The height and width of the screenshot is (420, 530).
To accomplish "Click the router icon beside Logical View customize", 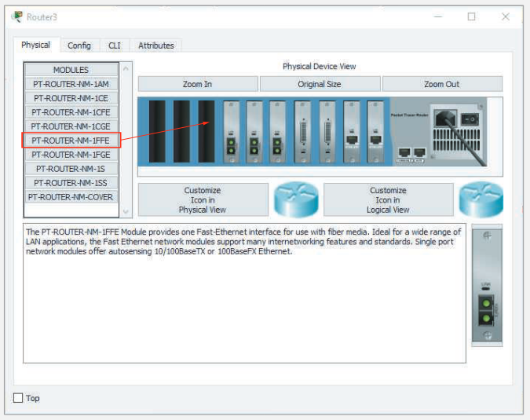I will (x=481, y=200).
